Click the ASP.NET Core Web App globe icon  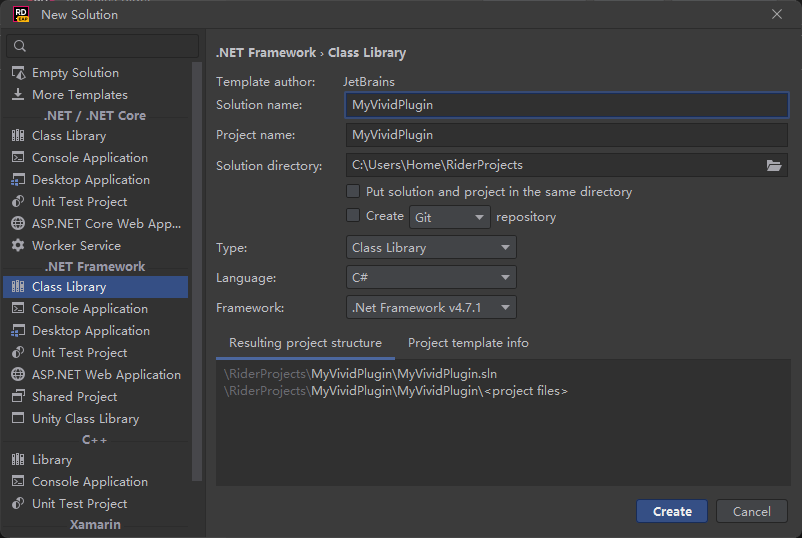click(18, 223)
